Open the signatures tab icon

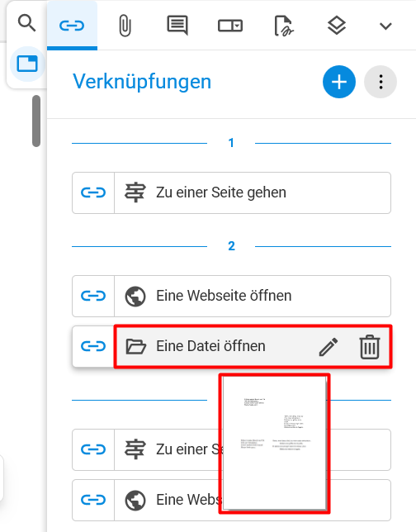(x=283, y=26)
